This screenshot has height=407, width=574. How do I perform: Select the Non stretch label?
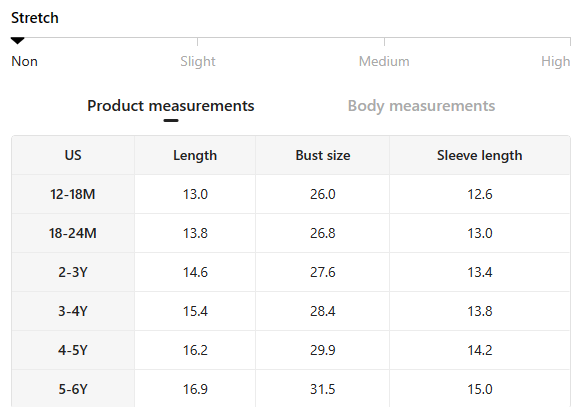pos(25,61)
